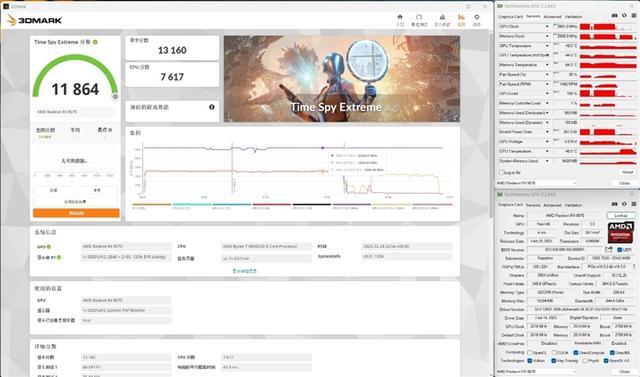This screenshot has width=640, height=377.
Task: Enable the Log to file checkbox
Action: point(501,173)
